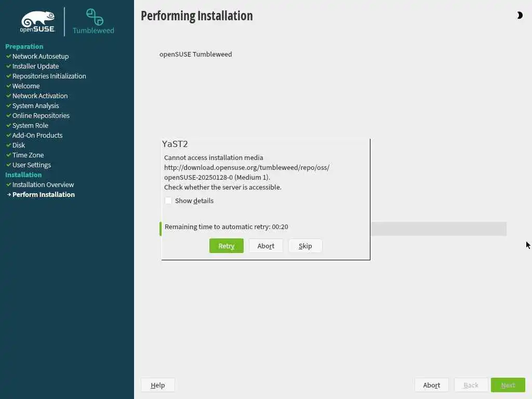Select the Perform Installation step
Screen dimensions: 532x399
click(44, 194)
